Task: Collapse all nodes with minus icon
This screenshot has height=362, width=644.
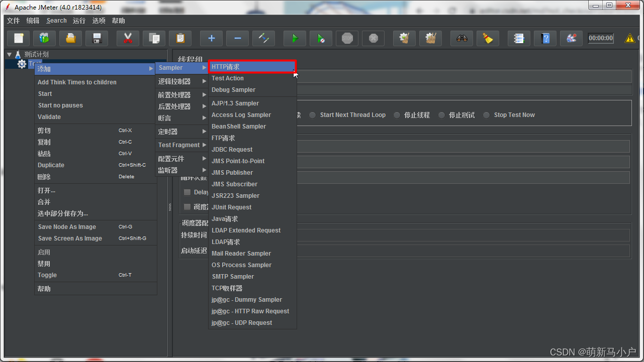Action: [x=237, y=38]
